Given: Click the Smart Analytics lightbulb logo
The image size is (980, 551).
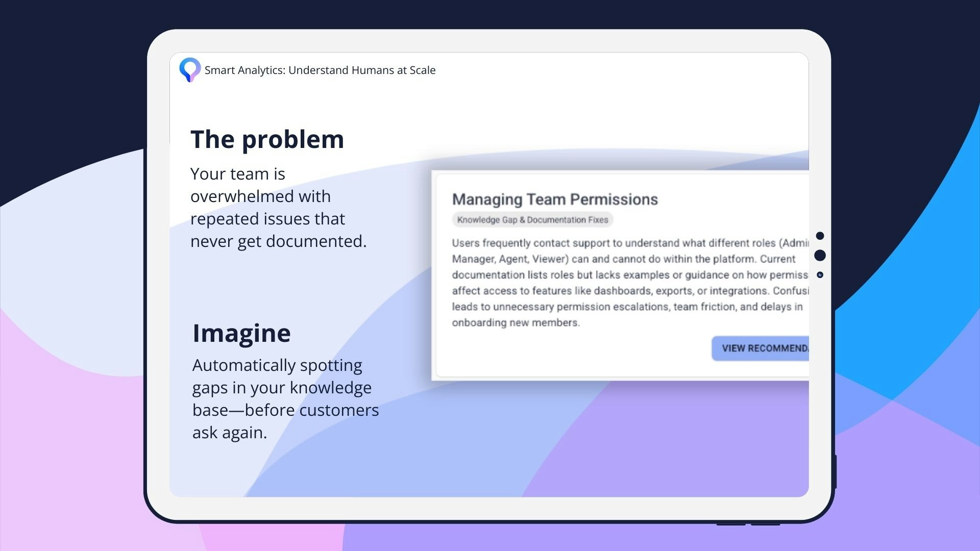Looking at the screenshot, I should point(189,69).
